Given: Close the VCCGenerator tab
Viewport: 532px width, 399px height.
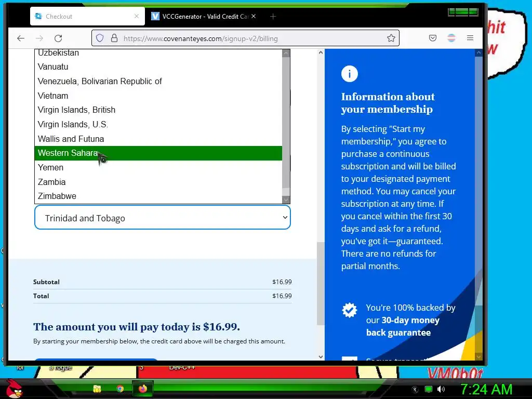Looking at the screenshot, I should click(254, 16).
